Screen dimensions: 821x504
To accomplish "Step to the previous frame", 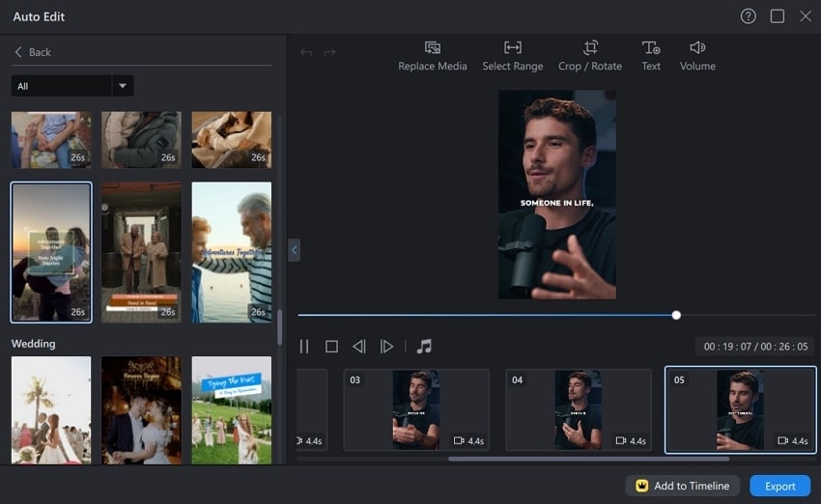I will (359, 347).
